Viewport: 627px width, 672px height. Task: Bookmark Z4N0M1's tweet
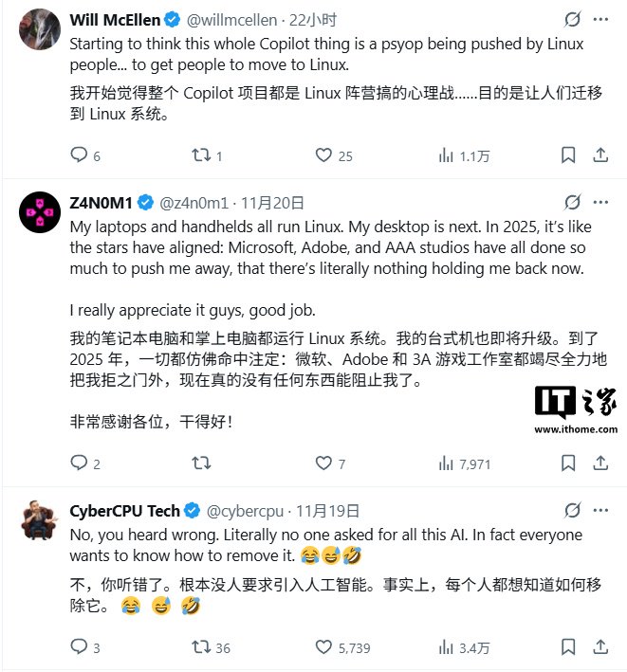coord(568,463)
